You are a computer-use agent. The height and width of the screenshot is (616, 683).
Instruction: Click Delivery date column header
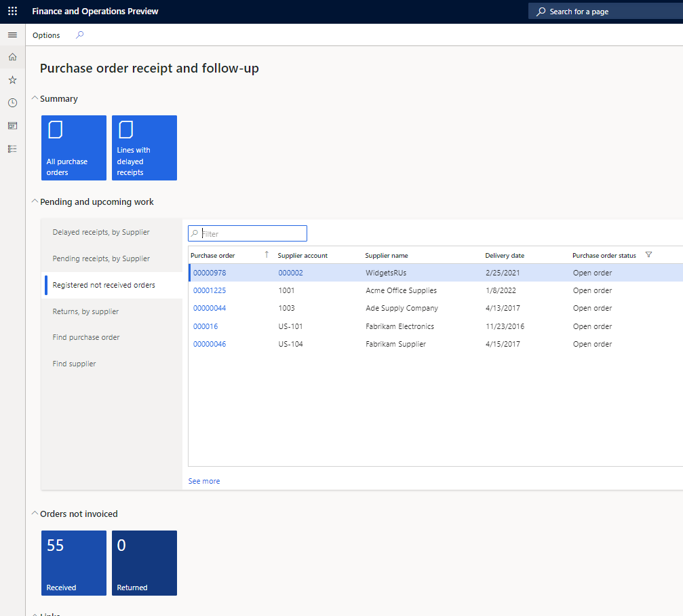tap(505, 256)
